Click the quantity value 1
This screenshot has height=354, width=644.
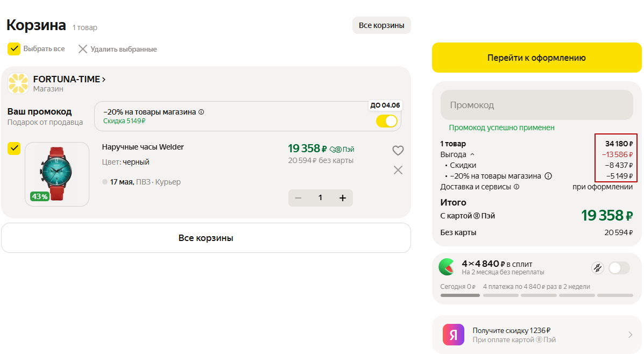pos(320,198)
